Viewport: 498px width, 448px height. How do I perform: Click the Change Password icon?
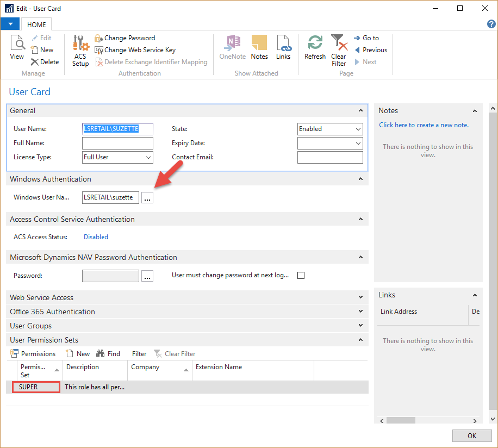[x=98, y=38]
